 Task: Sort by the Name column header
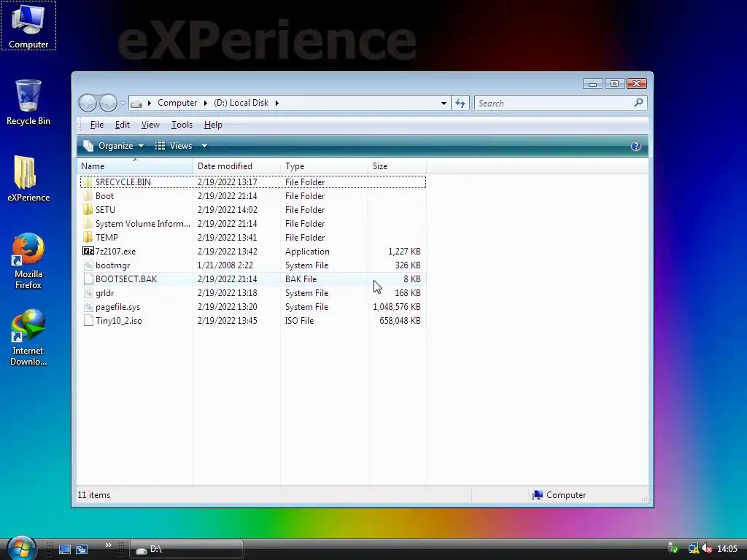click(x=135, y=166)
